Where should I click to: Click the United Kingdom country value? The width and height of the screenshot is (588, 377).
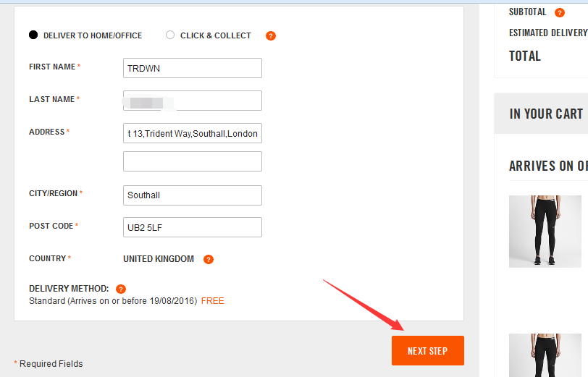point(159,259)
